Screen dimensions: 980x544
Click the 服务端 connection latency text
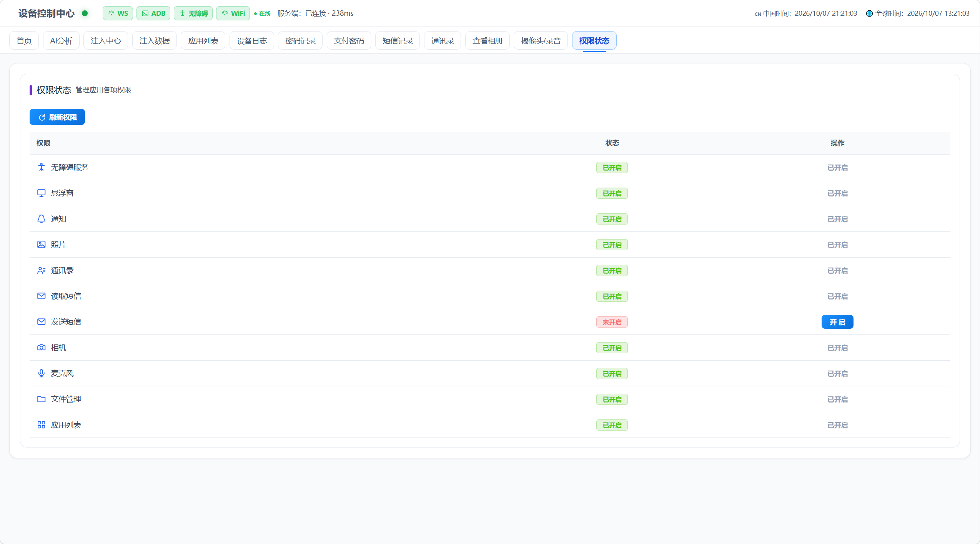315,13
